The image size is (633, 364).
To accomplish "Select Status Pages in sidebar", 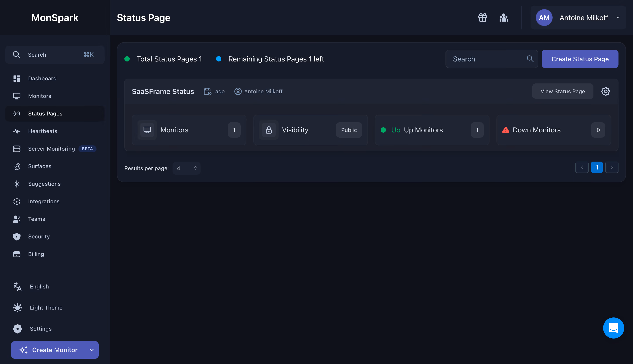I will [x=55, y=114].
